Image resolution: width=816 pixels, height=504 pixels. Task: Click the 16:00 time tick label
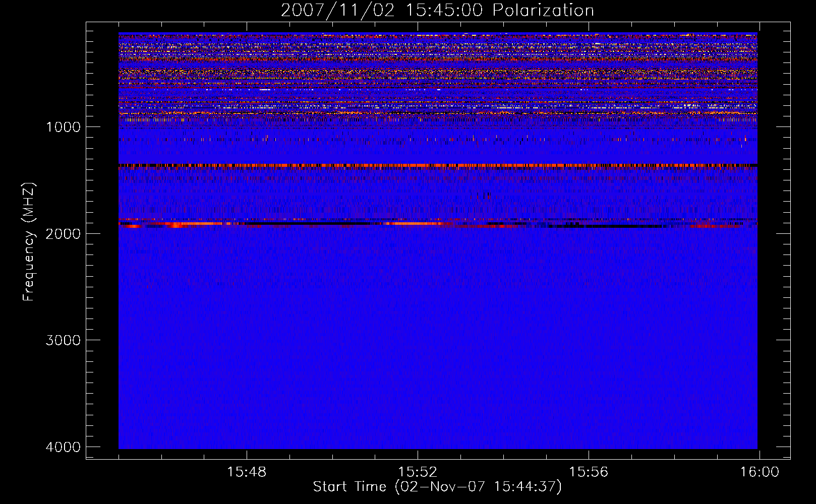tap(760, 472)
